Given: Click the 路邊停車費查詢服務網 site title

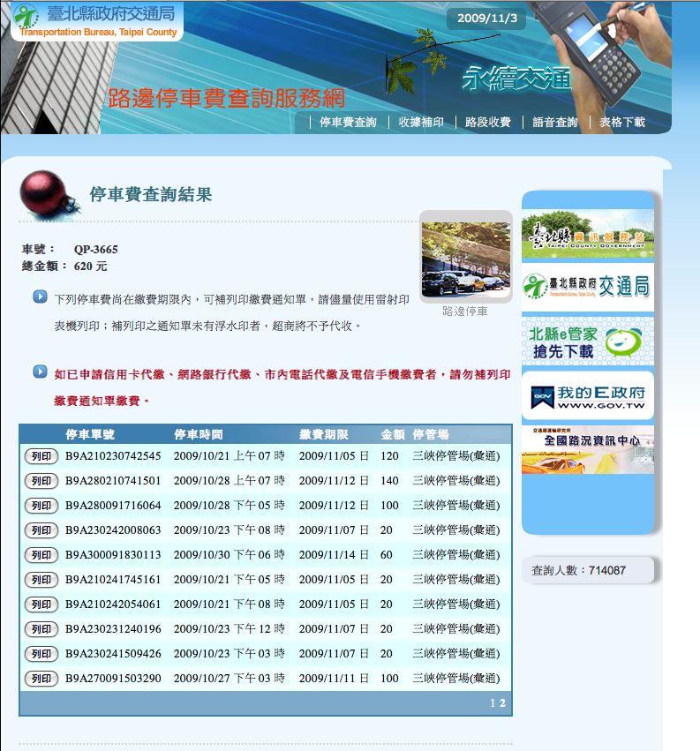Looking at the screenshot, I should [226, 99].
